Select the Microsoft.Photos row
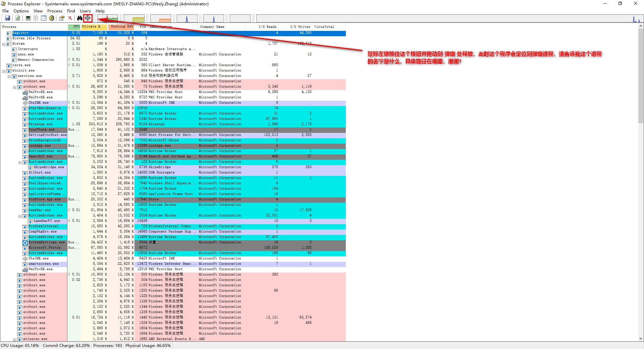Screen dimensions: 644x349 173,248
